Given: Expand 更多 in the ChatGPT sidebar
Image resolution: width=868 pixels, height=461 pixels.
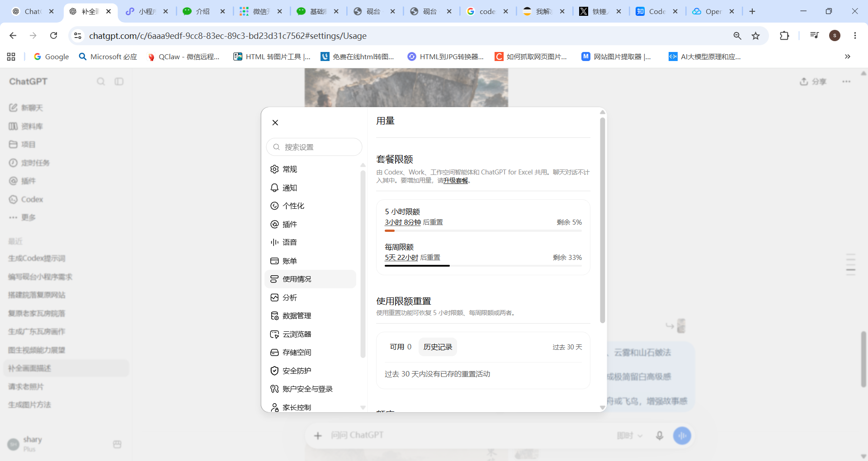Looking at the screenshot, I should 66,217.
